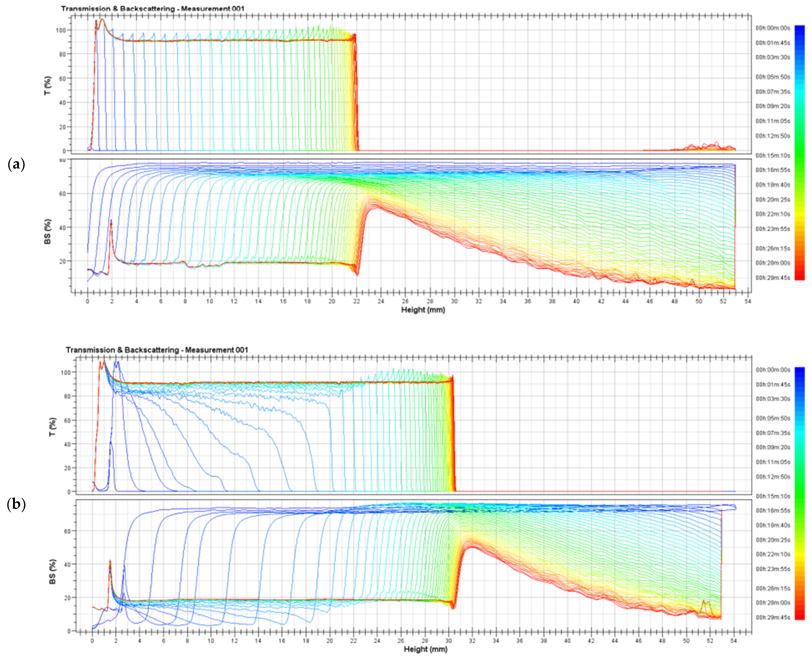Click the panel label (a)
812x659 pixels.
pyautogui.click(x=16, y=164)
